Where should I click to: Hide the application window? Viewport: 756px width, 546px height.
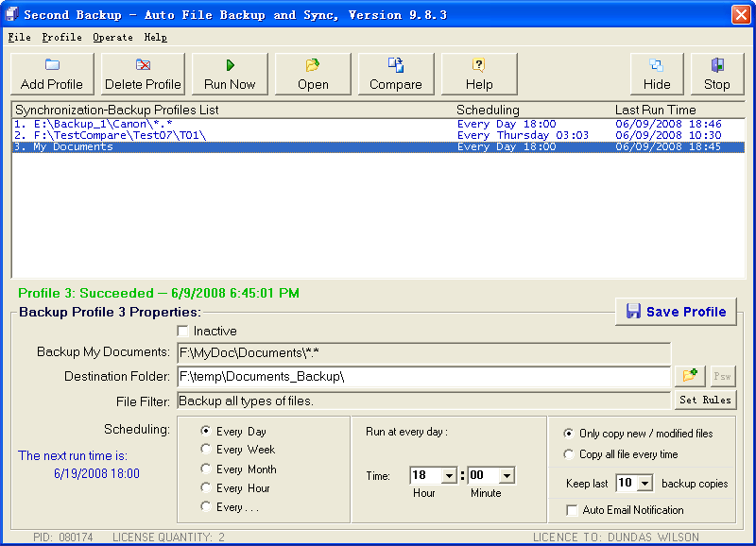click(x=657, y=74)
